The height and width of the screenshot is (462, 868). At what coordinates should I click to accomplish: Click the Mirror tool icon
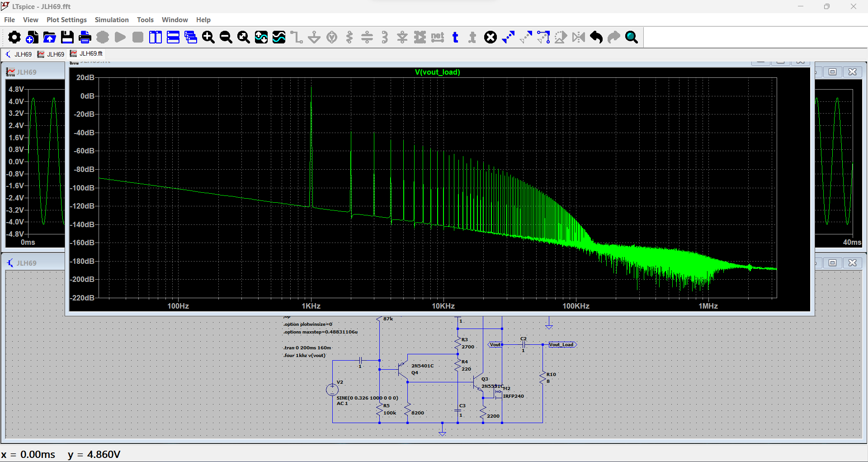coord(579,37)
